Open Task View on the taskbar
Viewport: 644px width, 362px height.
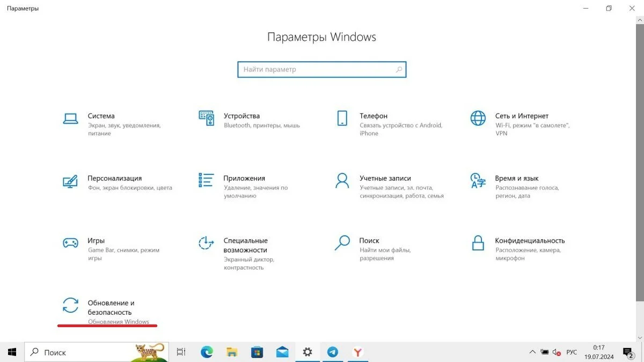pyautogui.click(x=181, y=352)
